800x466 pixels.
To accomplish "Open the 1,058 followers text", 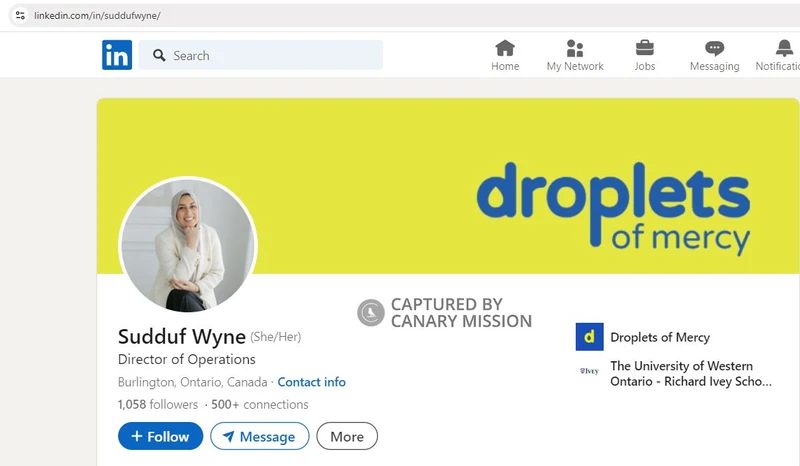I will click(x=158, y=404).
